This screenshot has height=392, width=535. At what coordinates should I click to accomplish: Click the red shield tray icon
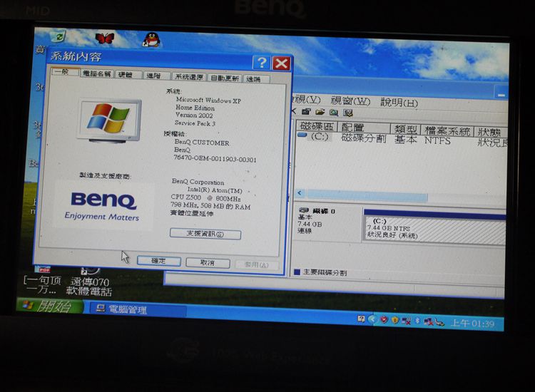coord(384,320)
